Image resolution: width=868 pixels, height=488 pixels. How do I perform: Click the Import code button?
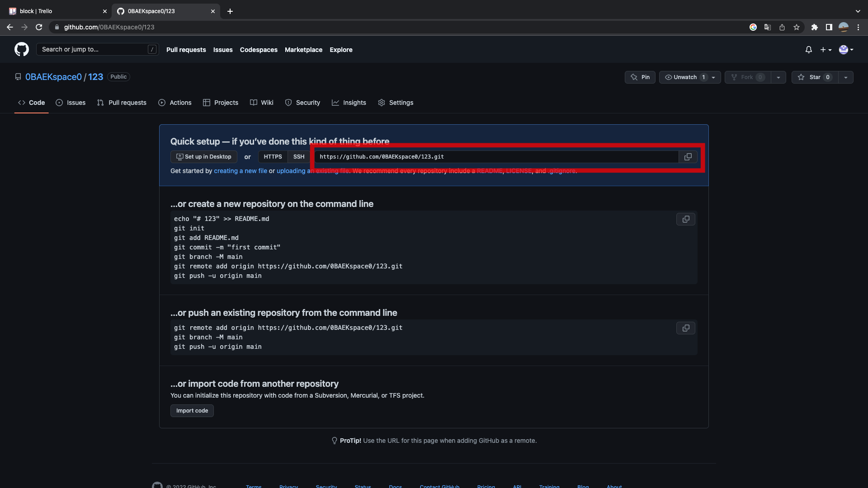[x=192, y=411]
